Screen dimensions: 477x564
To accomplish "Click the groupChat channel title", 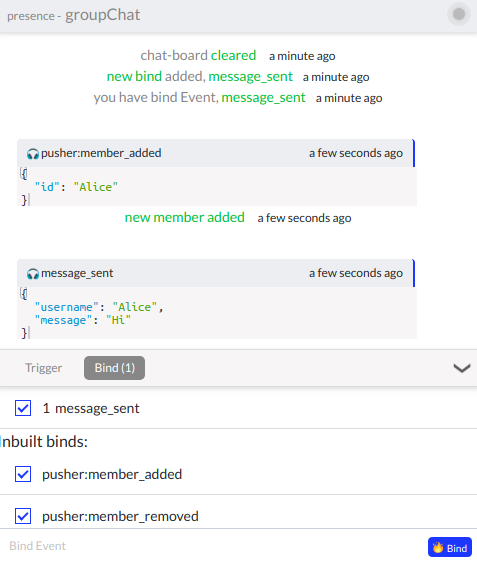I will [103, 15].
